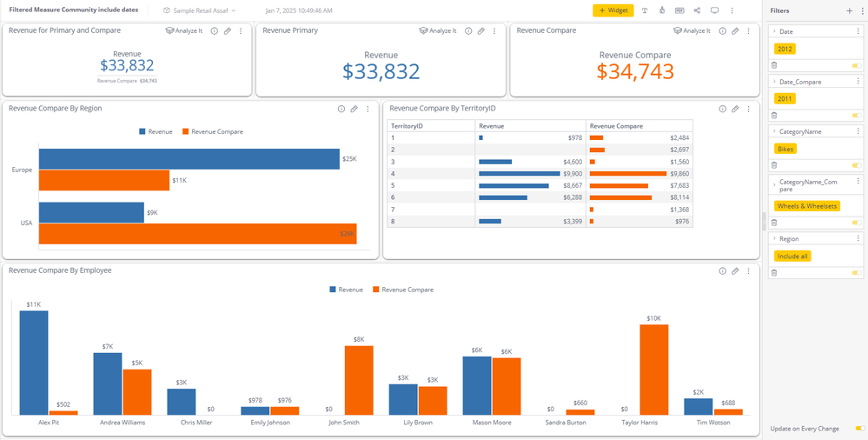The width and height of the screenshot is (868, 440).
Task: Delete the Date filter using trash icon
Action: (773, 65)
